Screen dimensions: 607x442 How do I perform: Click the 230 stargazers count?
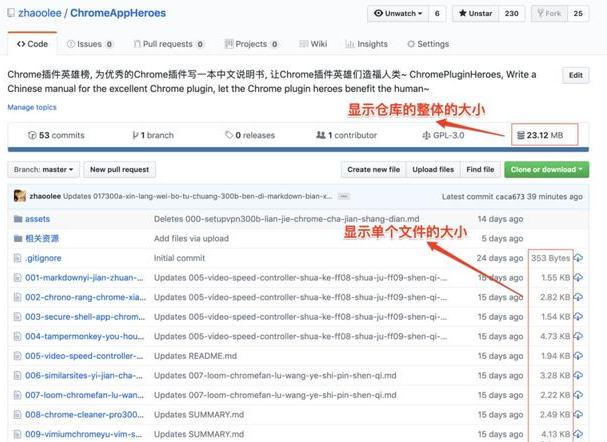coord(511,14)
